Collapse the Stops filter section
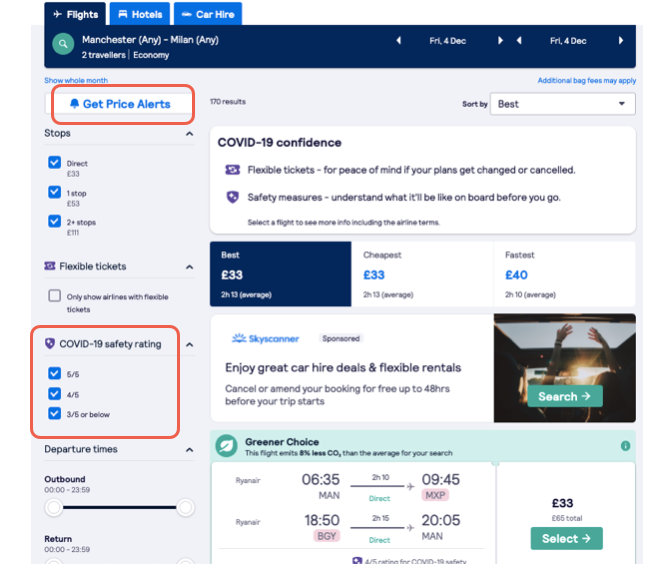 [189, 134]
